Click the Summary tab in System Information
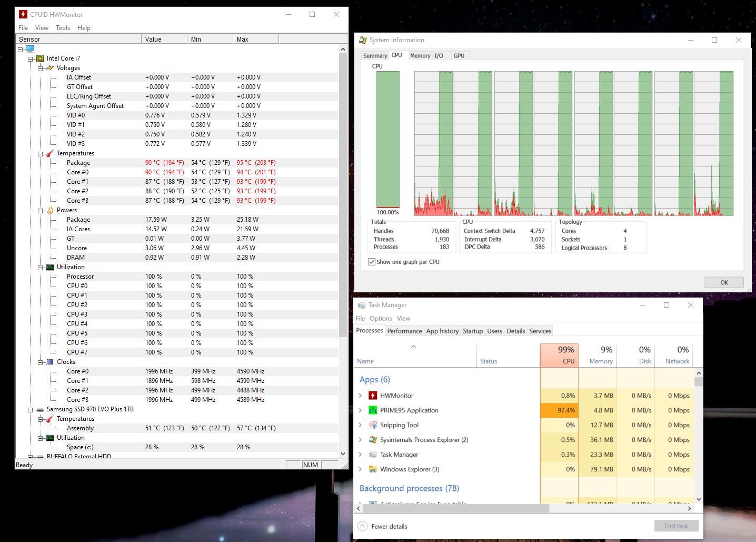Screen dimensions: 756x542 pos(375,56)
